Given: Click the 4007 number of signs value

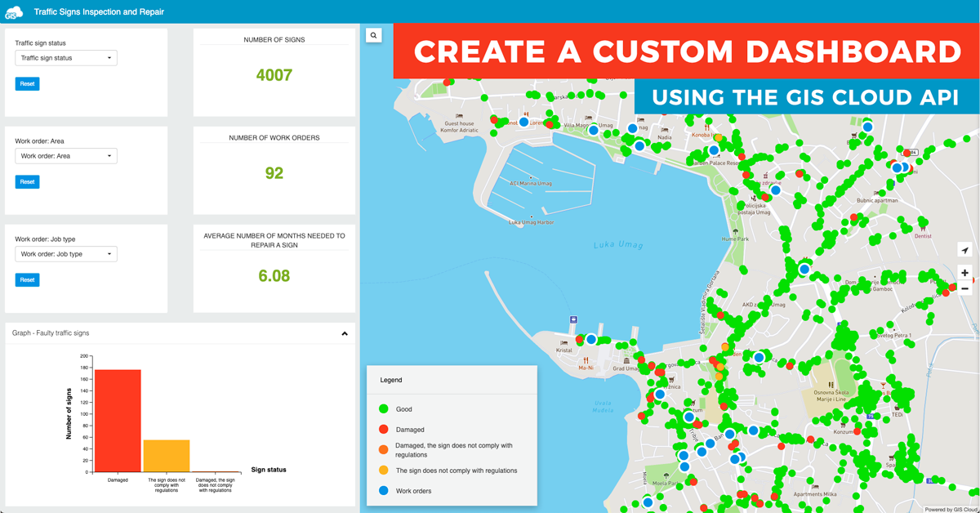Looking at the screenshot, I should 274,75.
